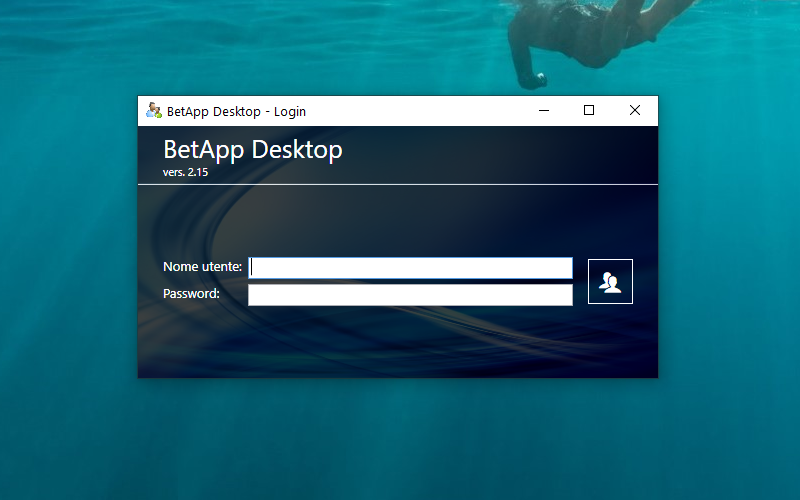Click into the Password input field
Image resolution: width=800 pixels, height=500 pixels.
coord(410,295)
